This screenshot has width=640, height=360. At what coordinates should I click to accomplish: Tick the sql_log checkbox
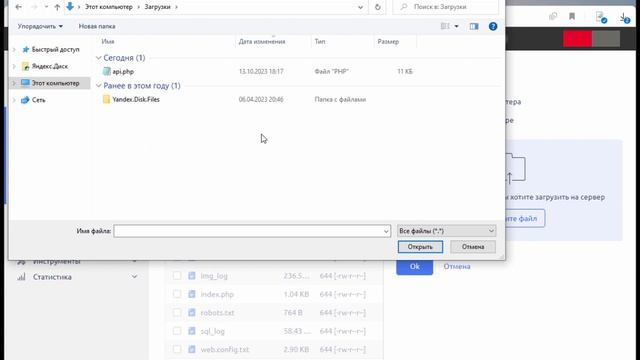(x=177, y=331)
